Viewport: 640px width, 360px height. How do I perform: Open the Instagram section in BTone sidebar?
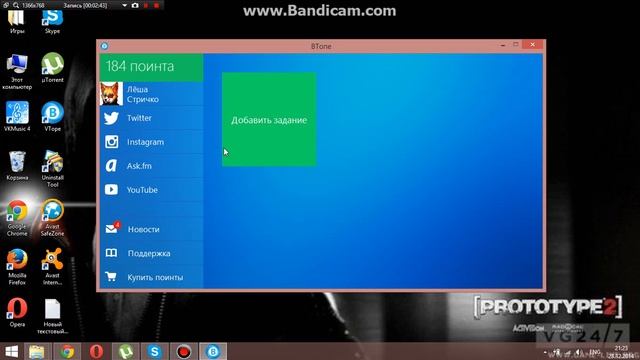(x=151, y=142)
